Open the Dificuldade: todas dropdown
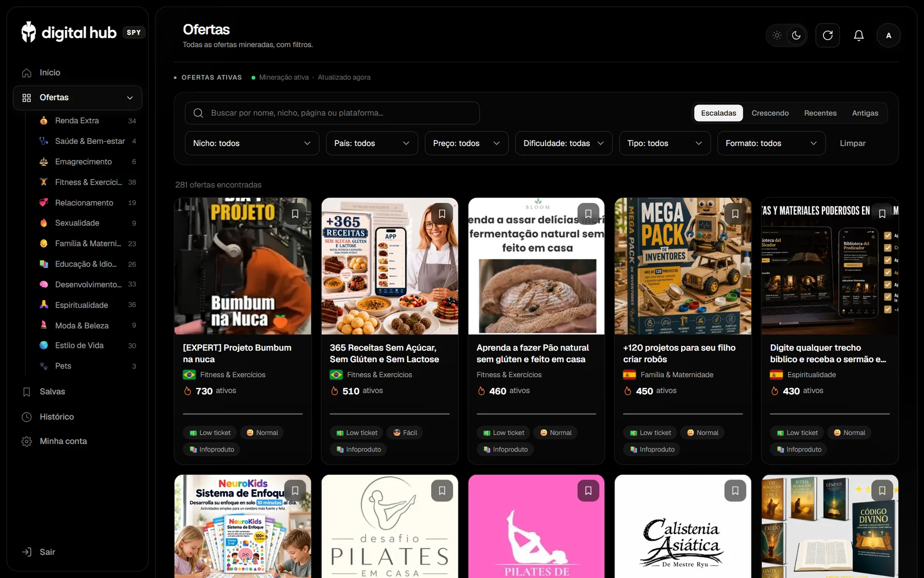The height and width of the screenshot is (578, 924). click(564, 143)
